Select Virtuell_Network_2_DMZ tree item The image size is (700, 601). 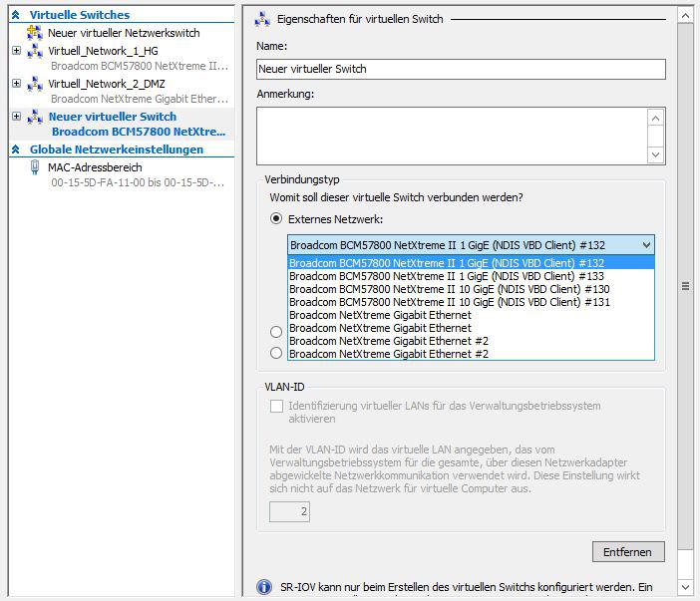click(107, 84)
